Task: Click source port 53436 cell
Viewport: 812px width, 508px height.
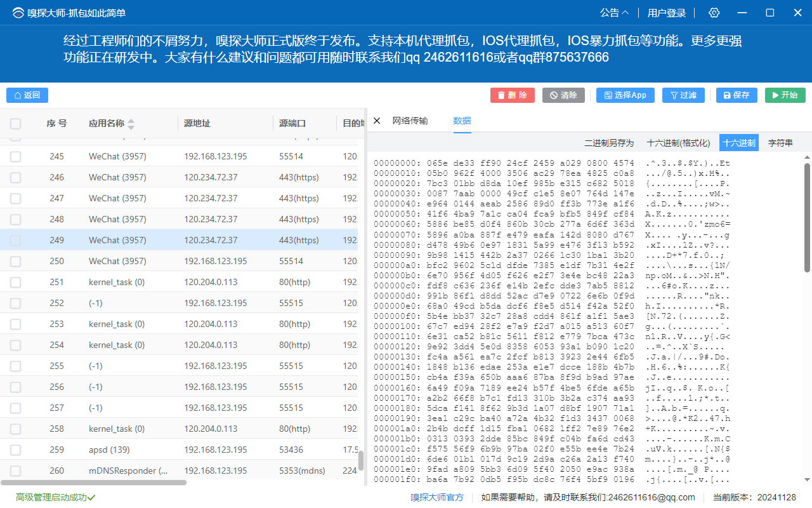Action: [291, 450]
